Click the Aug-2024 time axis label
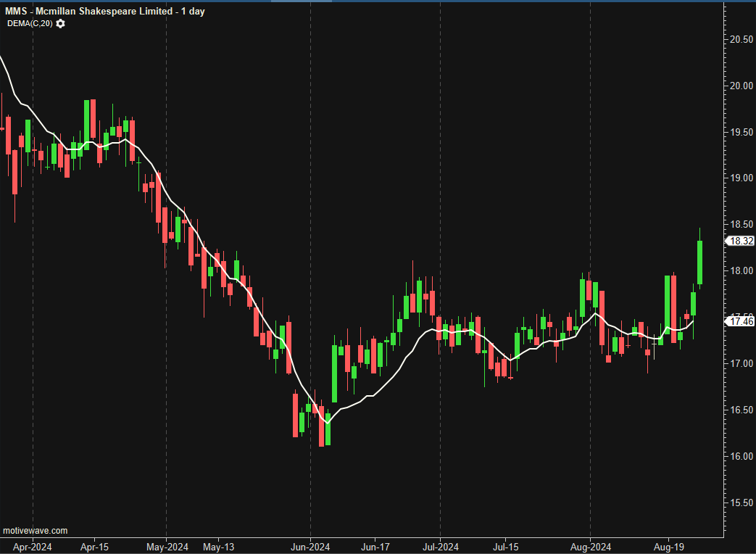This screenshot has width=756, height=554. [x=590, y=546]
